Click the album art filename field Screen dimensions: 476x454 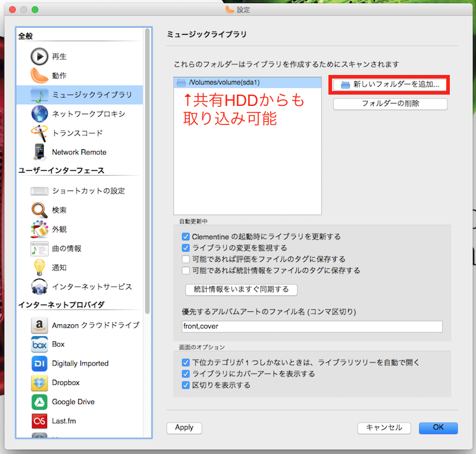click(x=312, y=327)
